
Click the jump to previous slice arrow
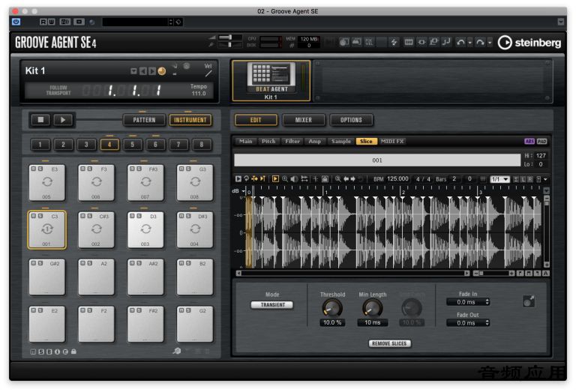[346, 178]
